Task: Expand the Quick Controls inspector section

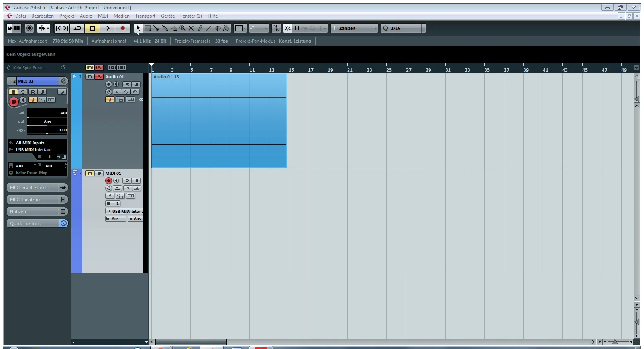Action: (x=37, y=224)
